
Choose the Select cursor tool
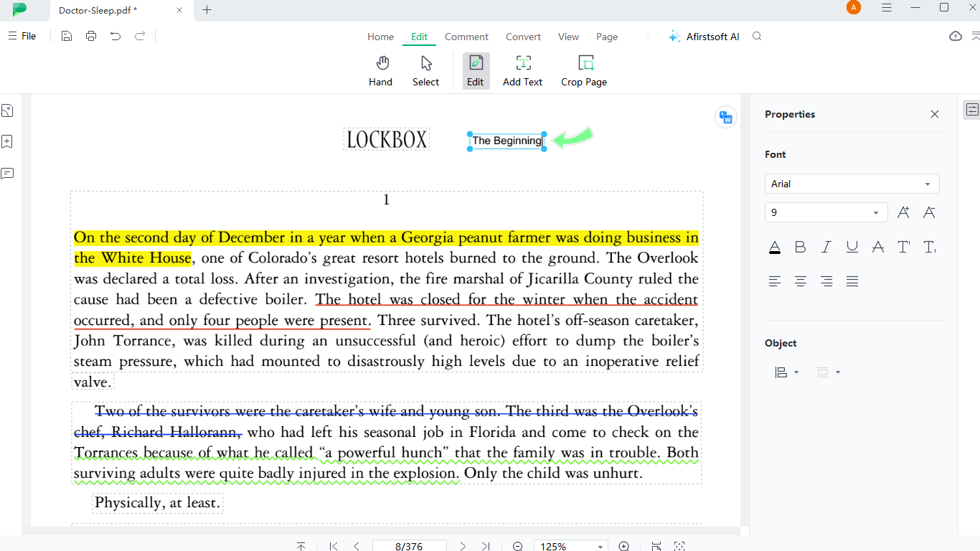pos(425,71)
